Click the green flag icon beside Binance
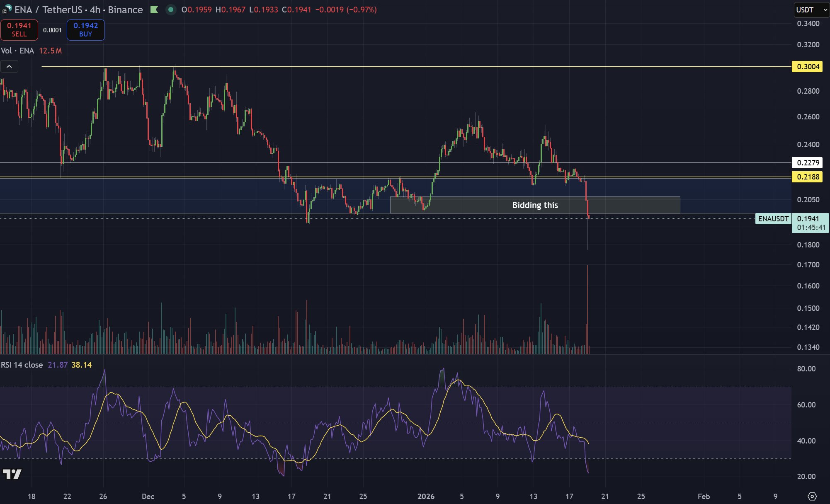The height and width of the screenshot is (504, 830). [154, 10]
